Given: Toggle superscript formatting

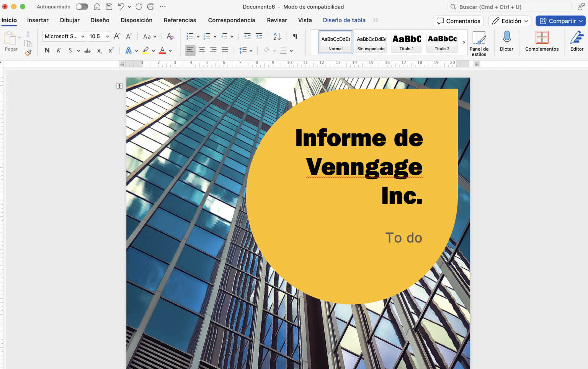Looking at the screenshot, I should tap(110, 49).
